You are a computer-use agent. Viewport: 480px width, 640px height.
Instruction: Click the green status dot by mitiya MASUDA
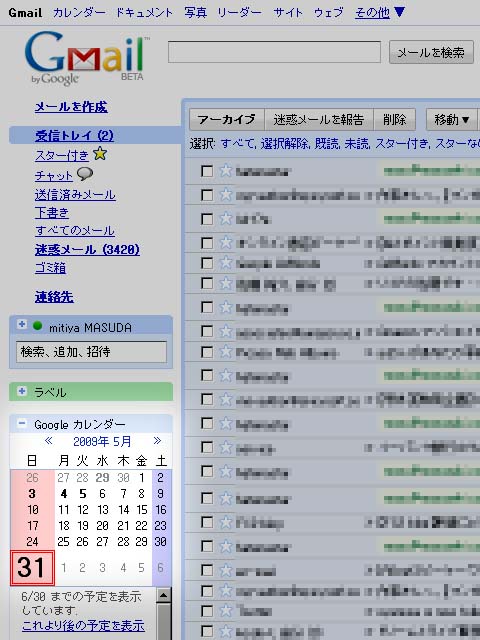tap(38, 326)
